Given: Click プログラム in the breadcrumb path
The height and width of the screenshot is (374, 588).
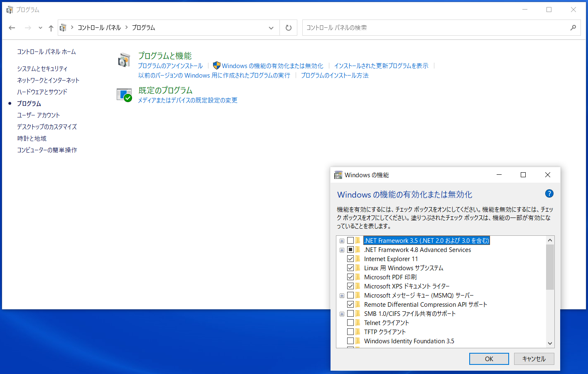Looking at the screenshot, I should click(143, 27).
